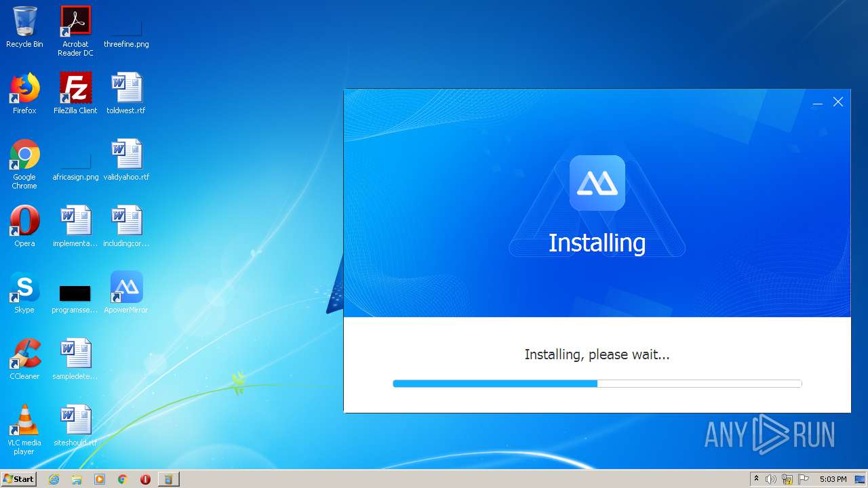
Task: Select siteshould.rtf document icon
Action: pyautogui.click(x=75, y=426)
